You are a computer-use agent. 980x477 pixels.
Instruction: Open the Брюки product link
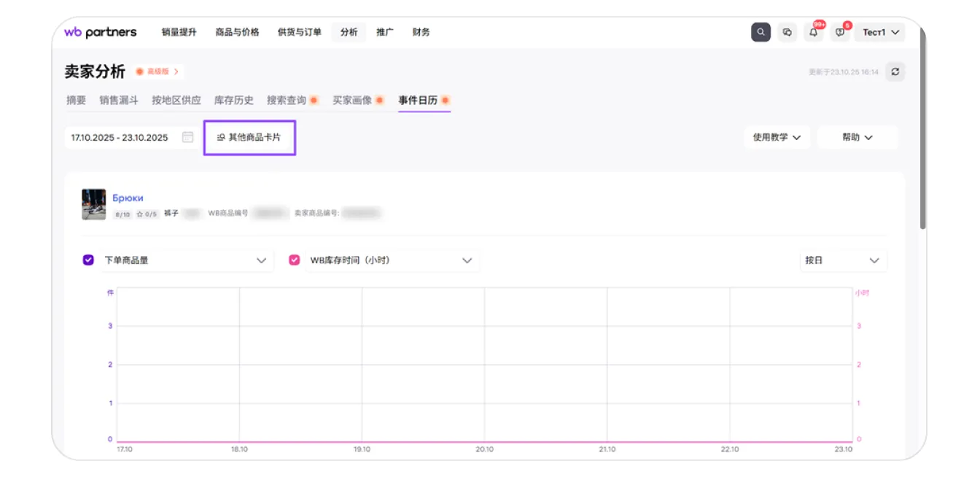click(x=128, y=198)
